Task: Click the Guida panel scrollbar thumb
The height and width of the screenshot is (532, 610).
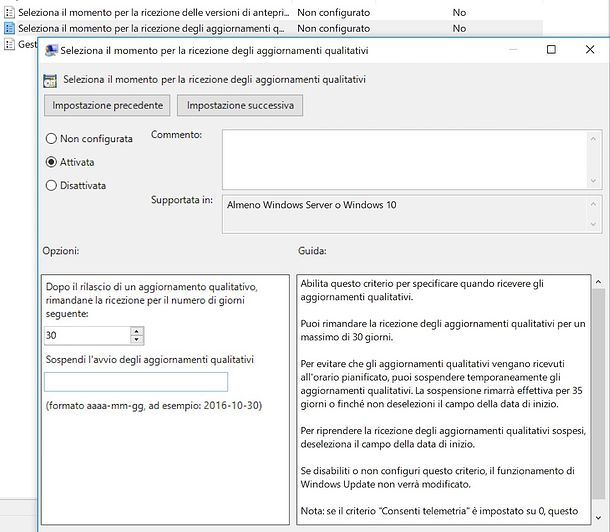Action: tap(598, 393)
